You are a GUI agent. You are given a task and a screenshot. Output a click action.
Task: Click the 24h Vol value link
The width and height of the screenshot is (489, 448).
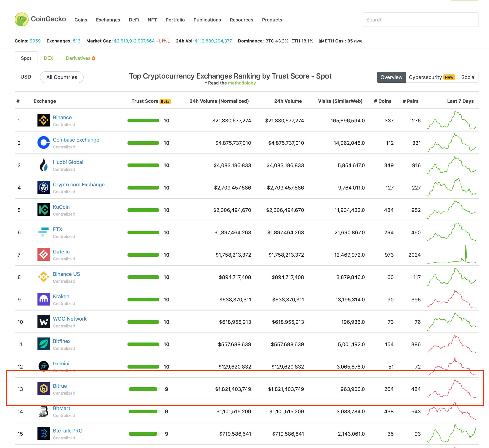[213, 41]
